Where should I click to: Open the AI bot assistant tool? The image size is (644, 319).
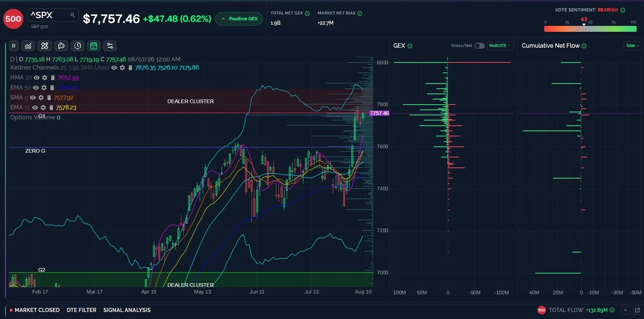pos(61,46)
